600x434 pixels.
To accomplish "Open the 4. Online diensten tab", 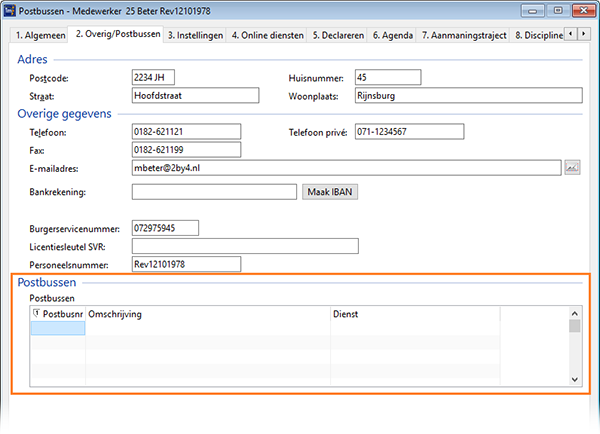I will [267, 36].
